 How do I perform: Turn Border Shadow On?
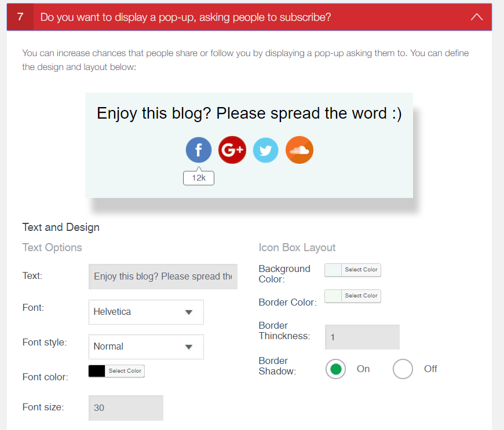click(335, 369)
